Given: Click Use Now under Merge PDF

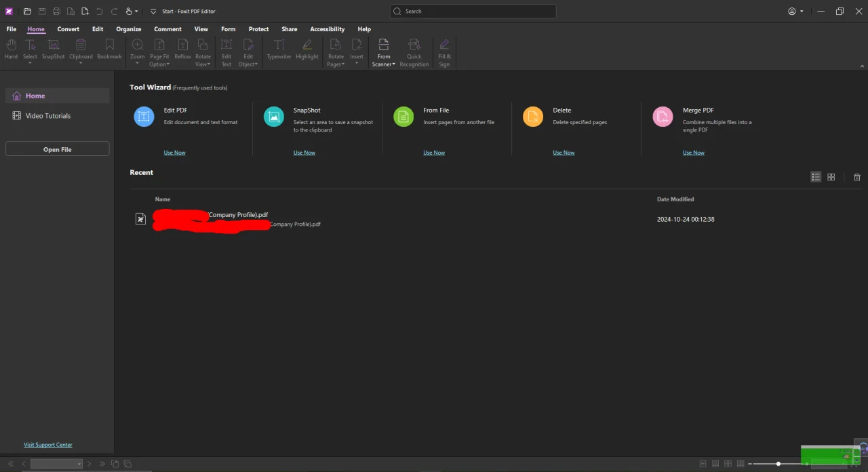Looking at the screenshot, I should click(694, 153).
